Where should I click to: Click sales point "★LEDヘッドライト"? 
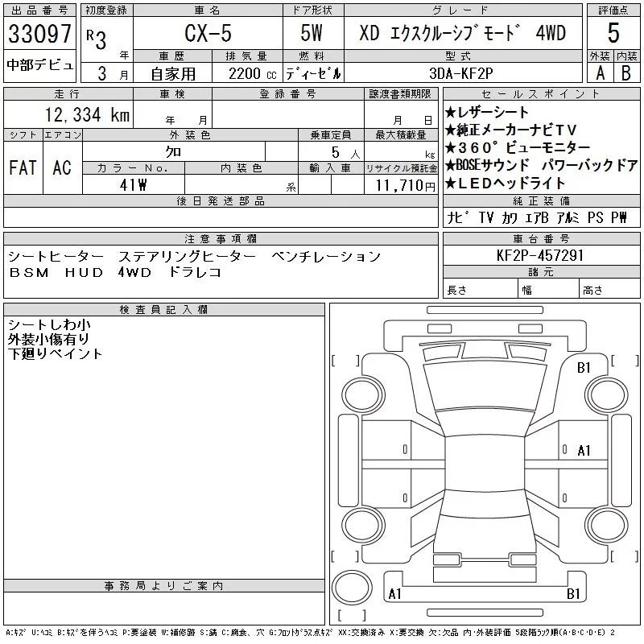506,184
